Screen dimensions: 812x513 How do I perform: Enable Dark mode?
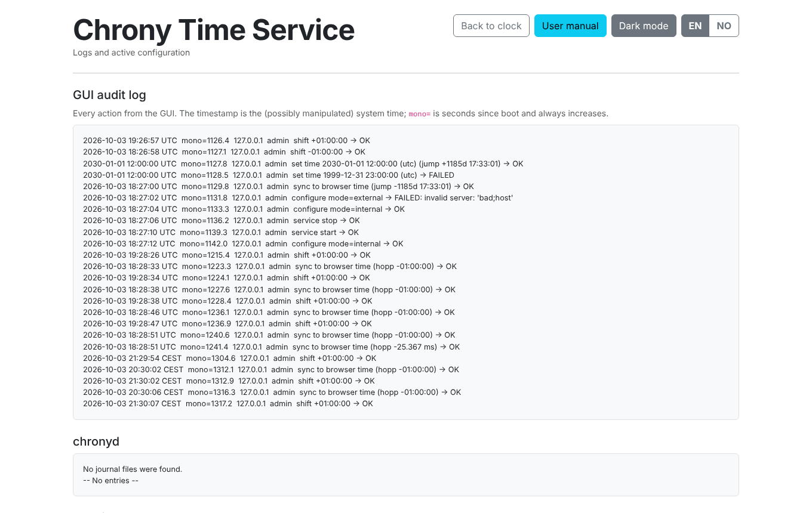pos(644,26)
